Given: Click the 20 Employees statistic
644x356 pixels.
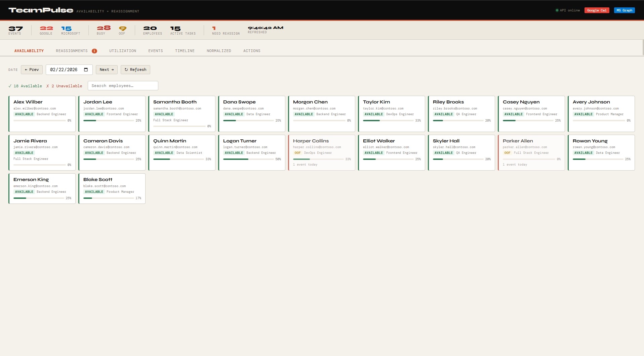Looking at the screenshot, I should pyautogui.click(x=153, y=30).
